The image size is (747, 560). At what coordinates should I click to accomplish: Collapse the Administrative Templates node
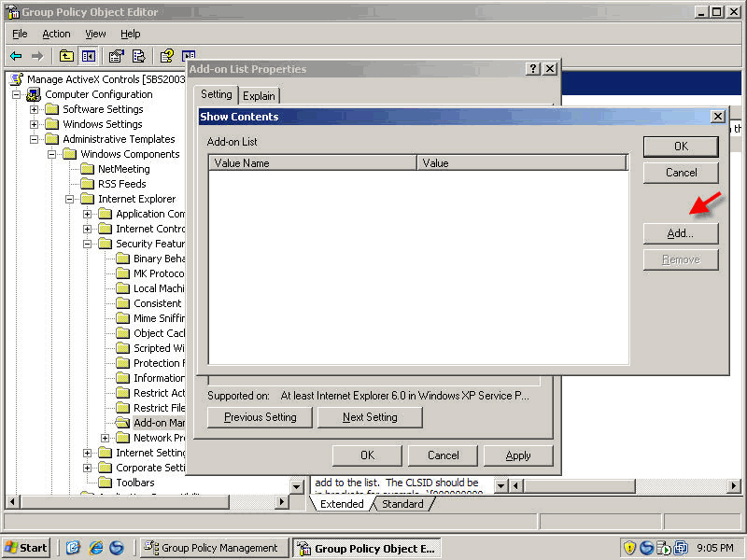(x=34, y=139)
